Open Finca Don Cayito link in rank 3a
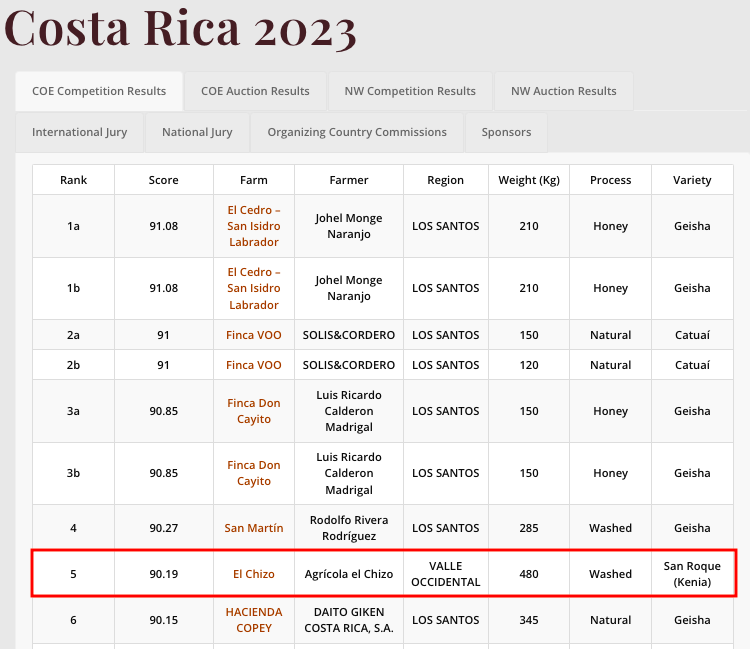Image resolution: width=750 pixels, height=649 pixels. (254, 411)
